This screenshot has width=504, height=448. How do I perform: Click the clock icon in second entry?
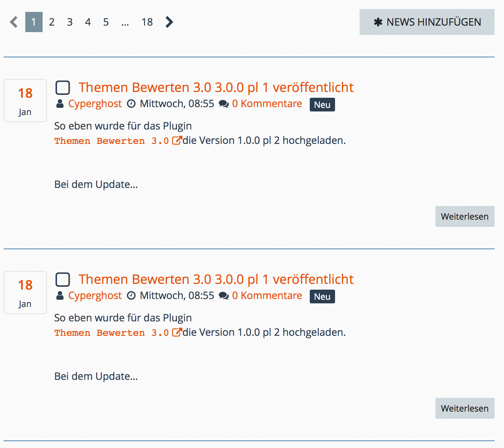(131, 296)
